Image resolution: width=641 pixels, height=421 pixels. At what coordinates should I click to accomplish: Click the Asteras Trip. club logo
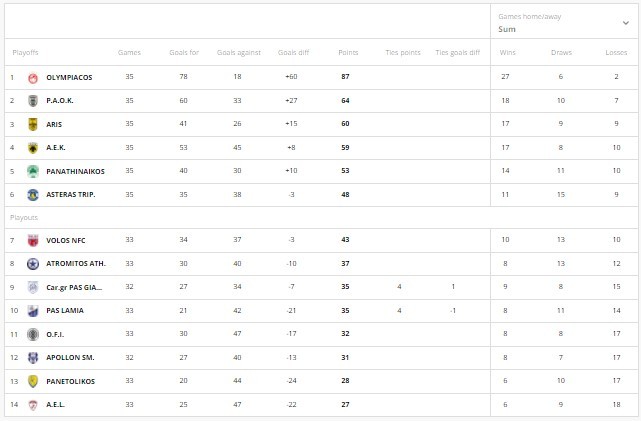pos(32,194)
